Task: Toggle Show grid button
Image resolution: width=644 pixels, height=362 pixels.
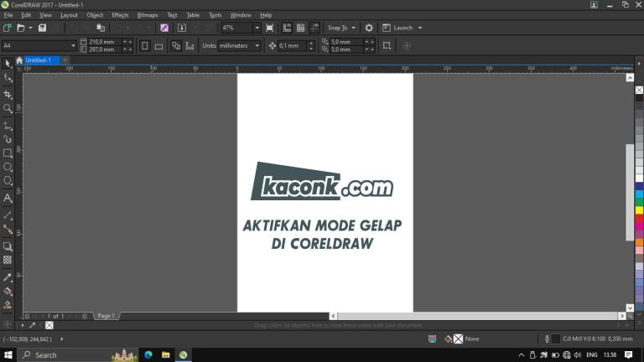Action: [x=301, y=28]
